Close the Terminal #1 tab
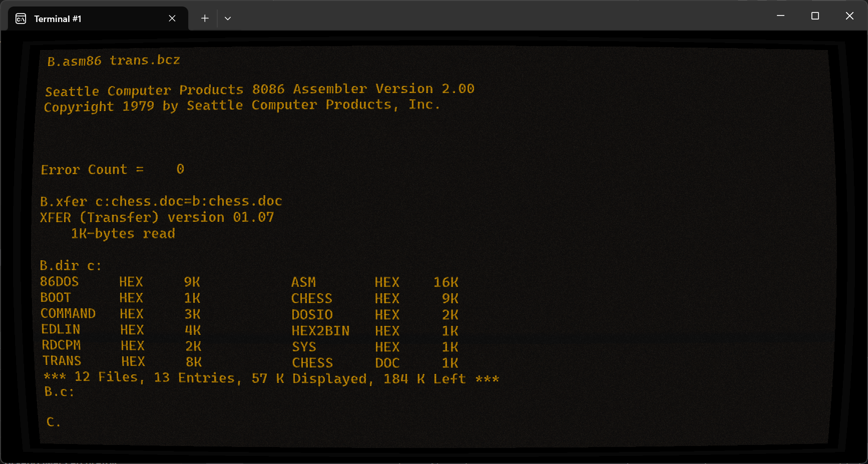 tap(172, 19)
